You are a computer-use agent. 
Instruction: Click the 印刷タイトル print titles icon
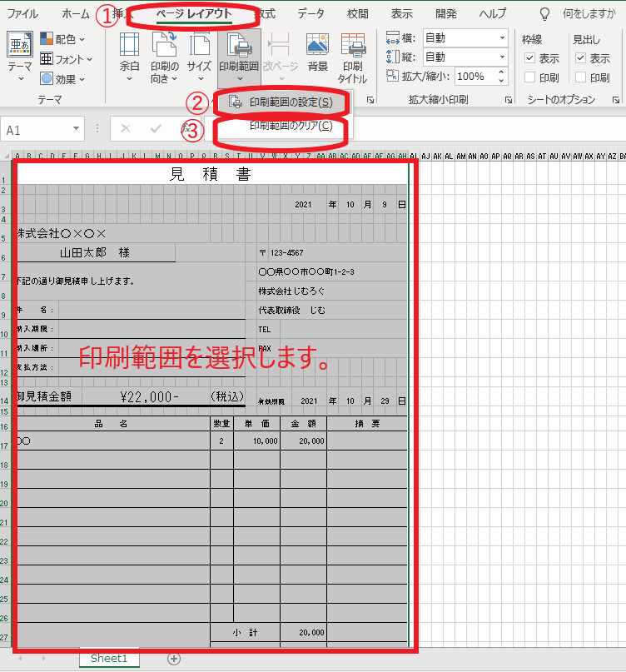click(x=353, y=45)
